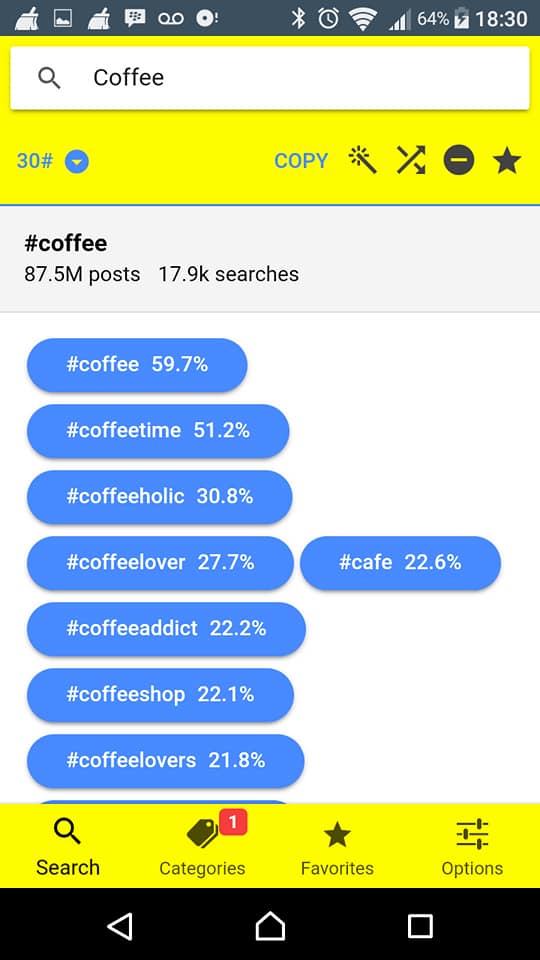Viewport: 540px width, 960px height.
Task: Switch to the Favorites tab
Action: (x=337, y=848)
